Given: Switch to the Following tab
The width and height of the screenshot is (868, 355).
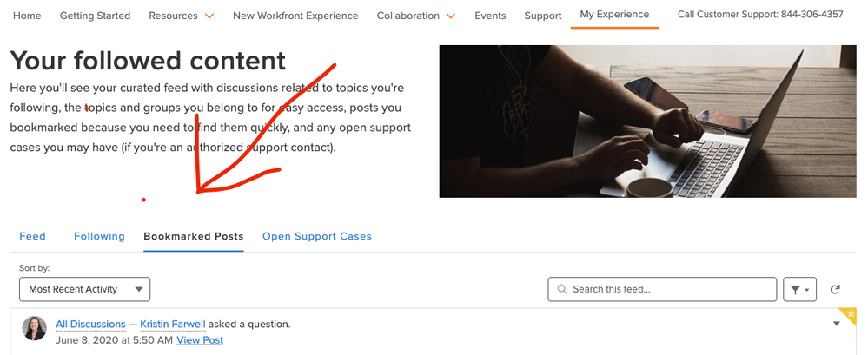Looking at the screenshot, I should 99,236.
